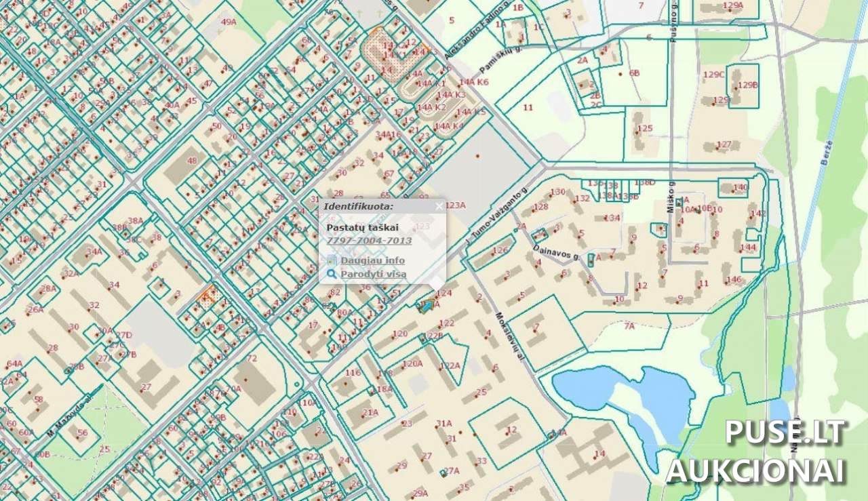Click the Daugiau info link
The image size is (868, 501).
[372, 260]
